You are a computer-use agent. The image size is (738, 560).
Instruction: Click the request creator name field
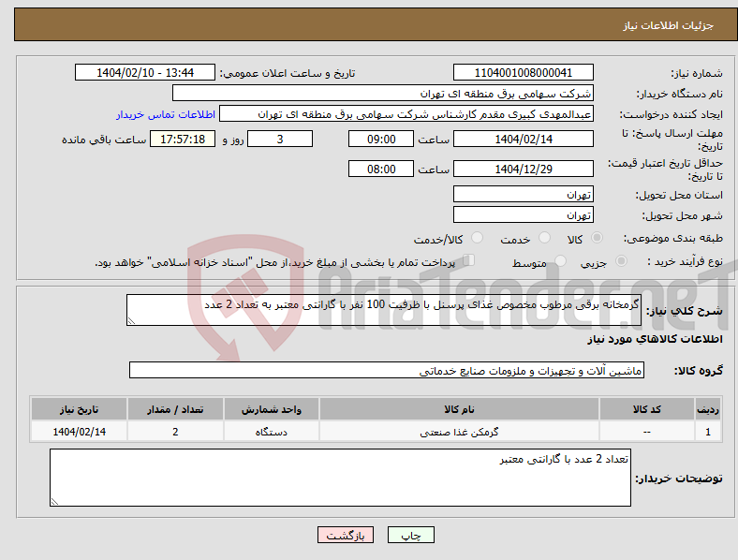(406, 114)
